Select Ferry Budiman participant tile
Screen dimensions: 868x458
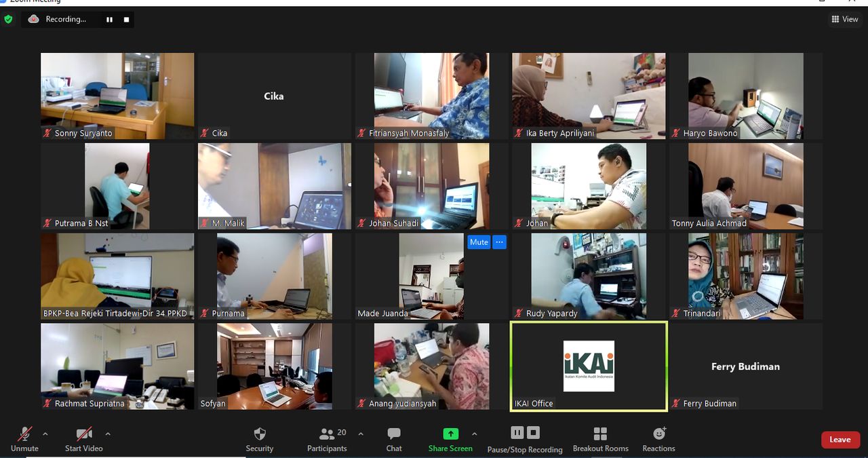[746, 366]
